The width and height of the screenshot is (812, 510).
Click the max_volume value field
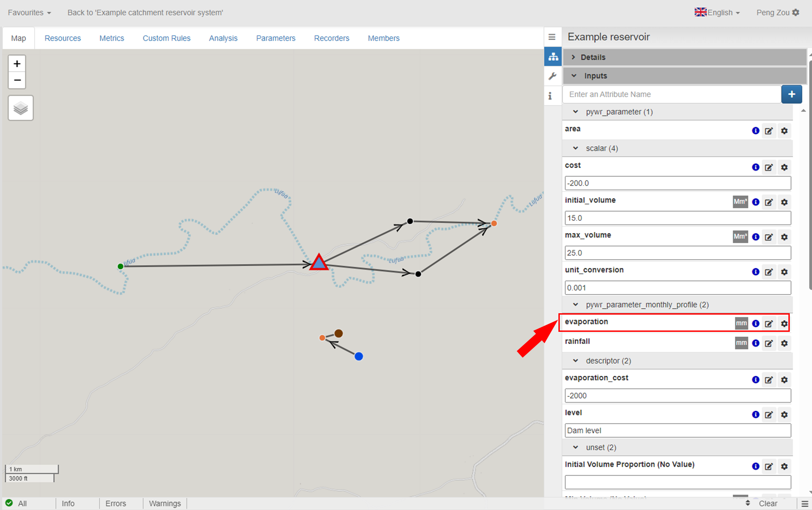point(677,253)
